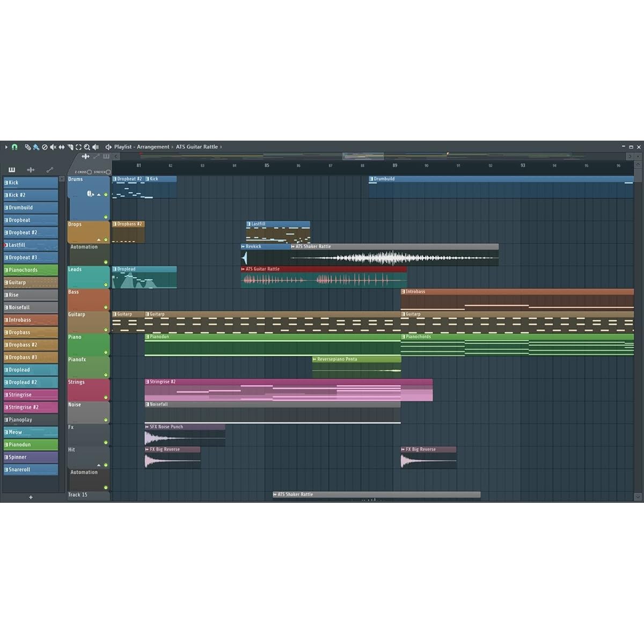Click the scroll-left arrow beside overview
The width and height of the screenshot is (644, 644).
(x=116, y=157)
